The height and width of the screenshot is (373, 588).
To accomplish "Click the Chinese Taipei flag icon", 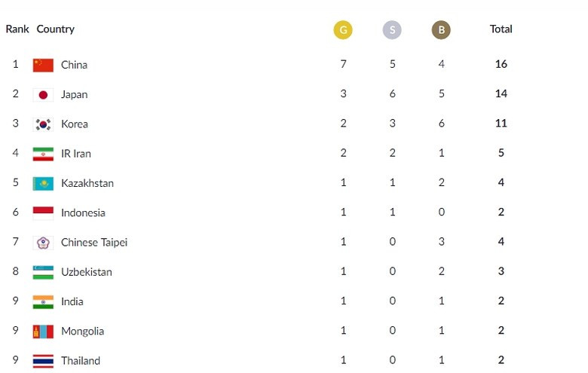I will [43, 243].
